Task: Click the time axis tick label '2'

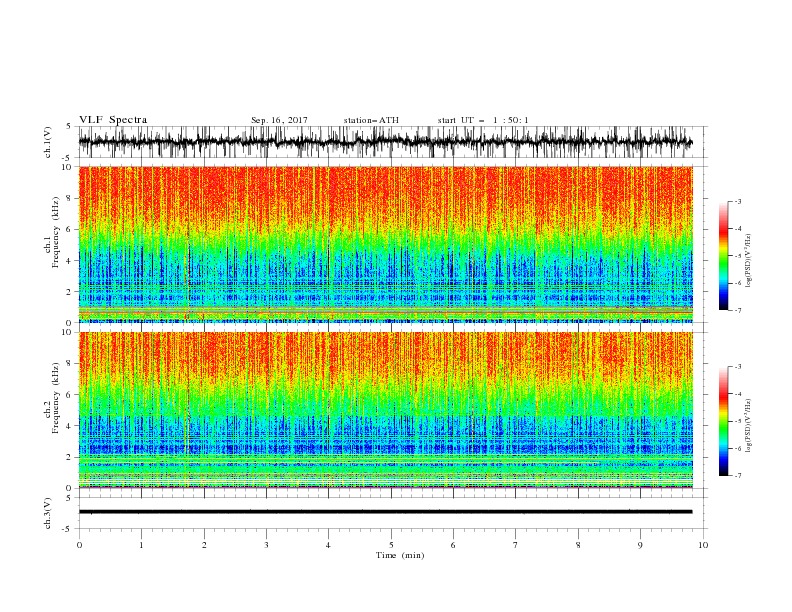Action: pyautogui.click(x=204, y=545)
